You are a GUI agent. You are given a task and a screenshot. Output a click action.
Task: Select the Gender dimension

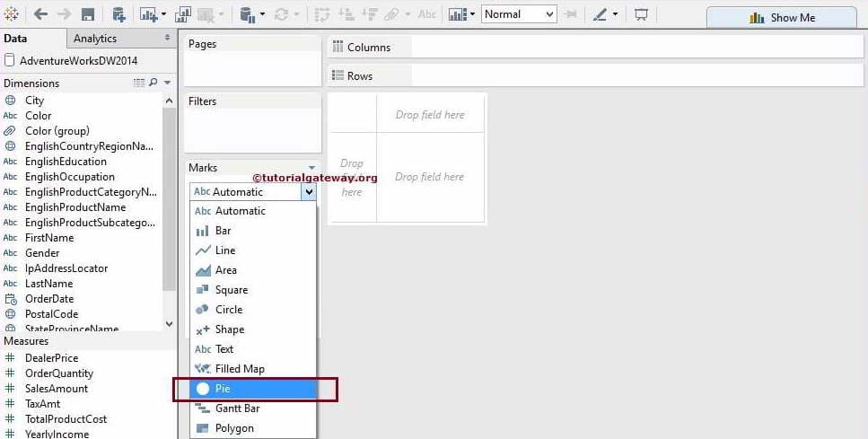(x=42, y=253)
